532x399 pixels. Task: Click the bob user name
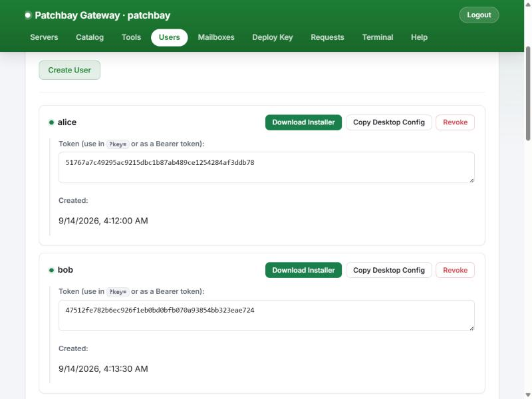(x=65, y=270)
